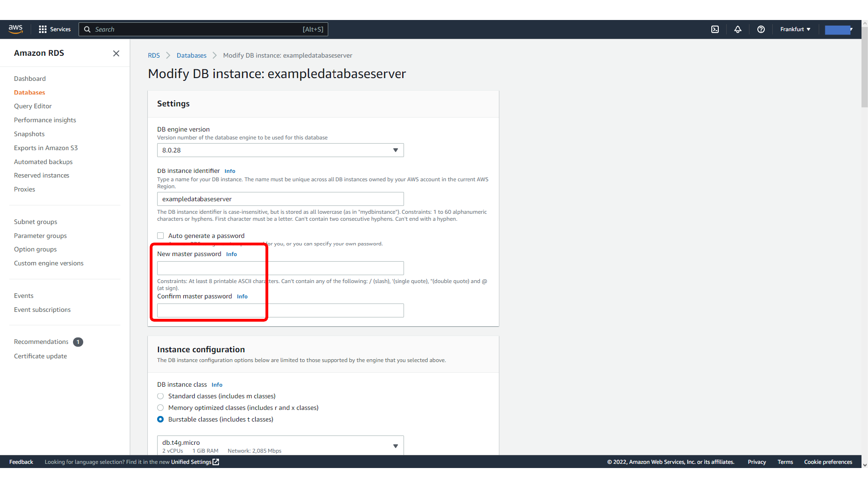Open Info link for DB instance class
This screenshot has width=868, height=488.
coord(217,385)
